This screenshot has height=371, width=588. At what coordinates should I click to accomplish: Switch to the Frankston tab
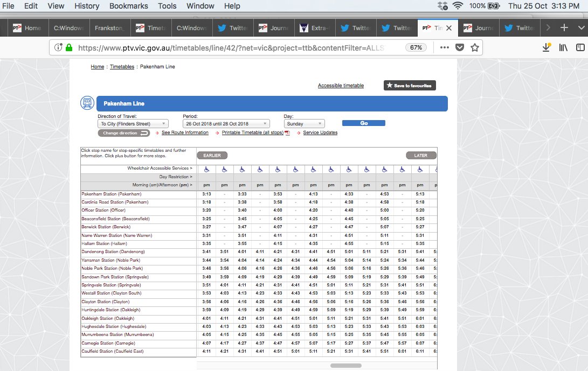(110, 28)
